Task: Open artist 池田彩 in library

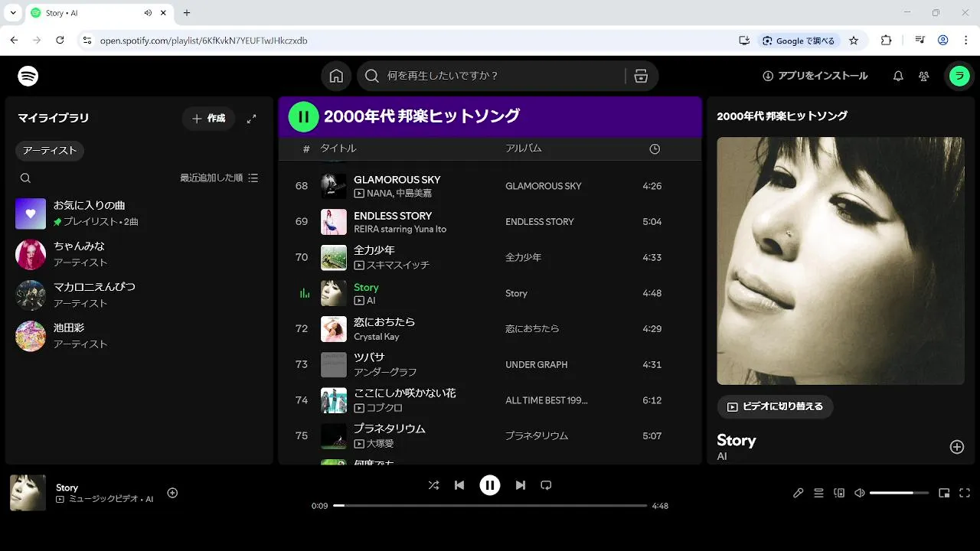Action: (139, 336)
